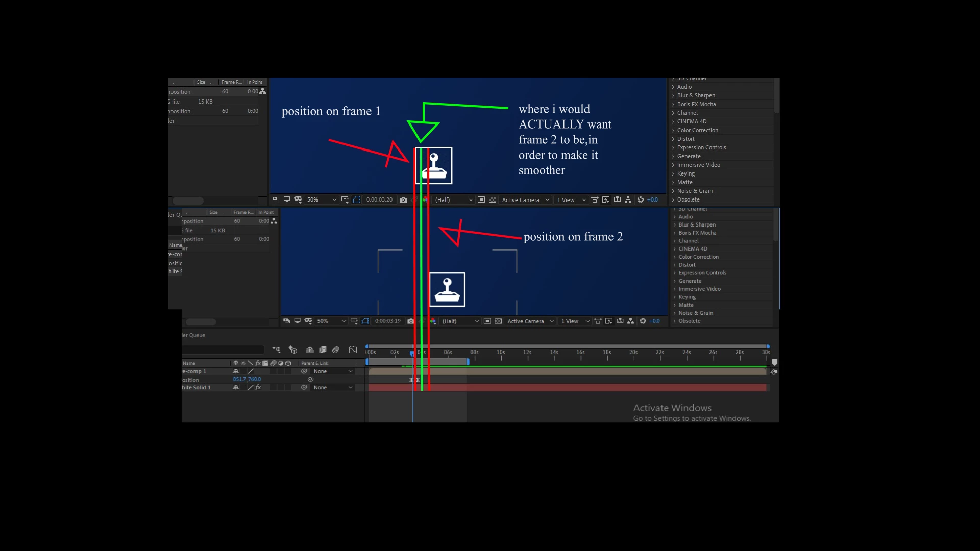The width and height of the screenshot is (980, 551).
Task: Toggle the fx switch on White Solid 1 layer
Action: click(258, 388)
